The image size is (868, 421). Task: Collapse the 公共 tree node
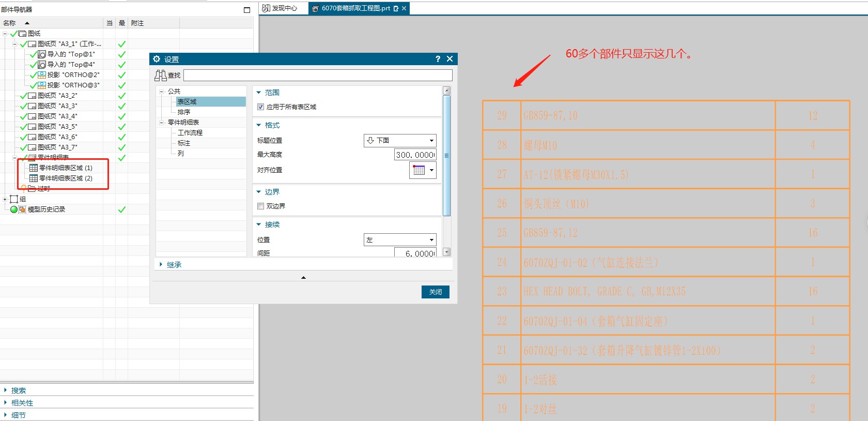[162, 92]
